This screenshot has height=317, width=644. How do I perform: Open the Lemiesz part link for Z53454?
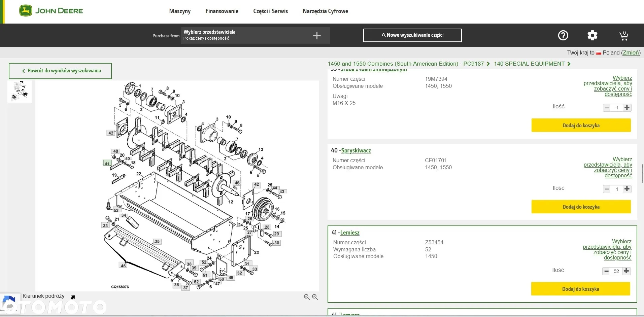[x=350, y=233]
